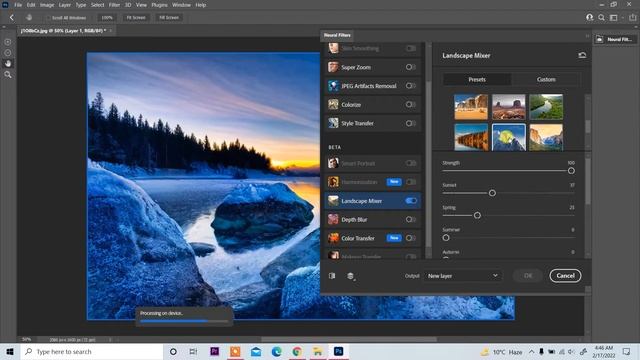Turn on the Colorize filter toggle
Screen dimensions: 640x360
click(411, 104)
